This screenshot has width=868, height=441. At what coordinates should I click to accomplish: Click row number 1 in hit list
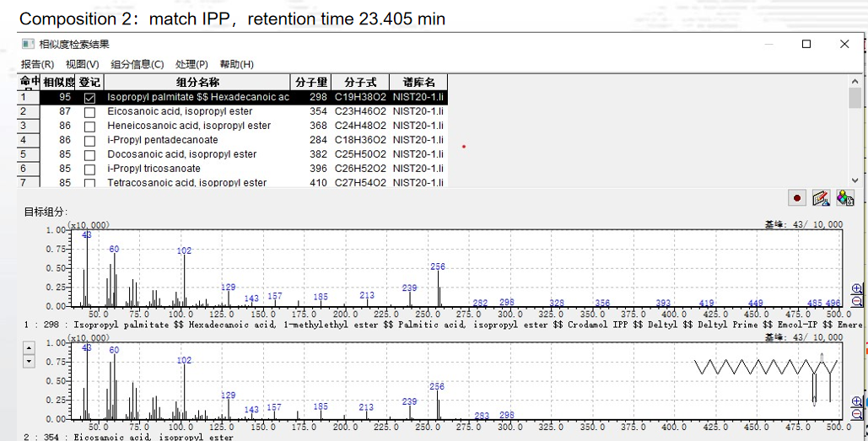(x=28, y=97)
